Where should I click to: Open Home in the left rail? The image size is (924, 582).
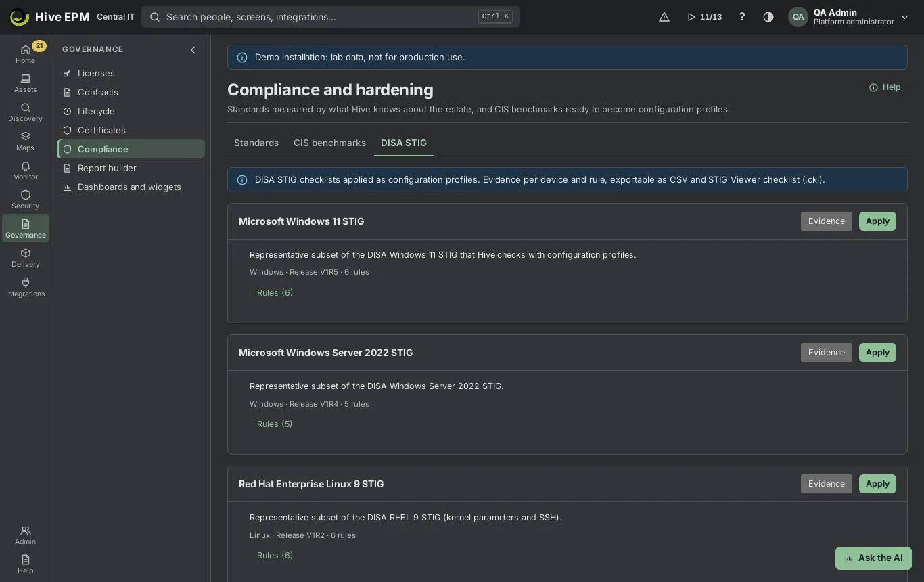25,53
